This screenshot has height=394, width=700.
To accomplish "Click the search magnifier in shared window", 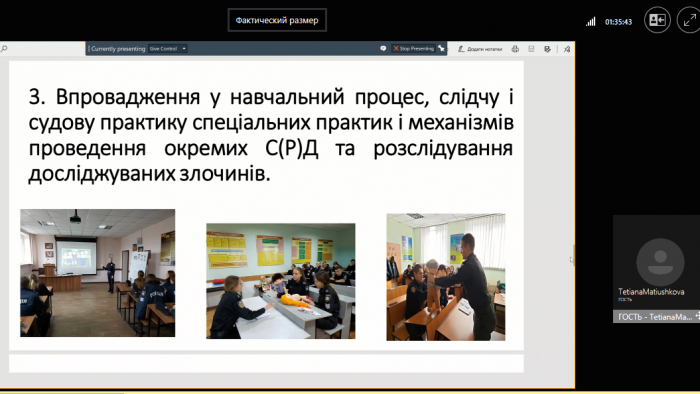I will pos(4,49).
